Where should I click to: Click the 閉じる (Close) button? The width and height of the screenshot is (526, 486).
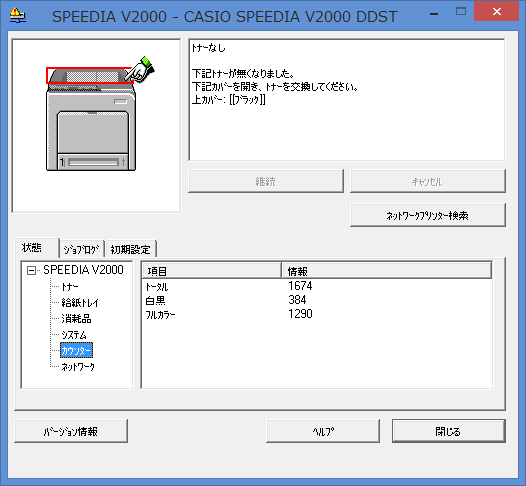click(x=449, y=431)
